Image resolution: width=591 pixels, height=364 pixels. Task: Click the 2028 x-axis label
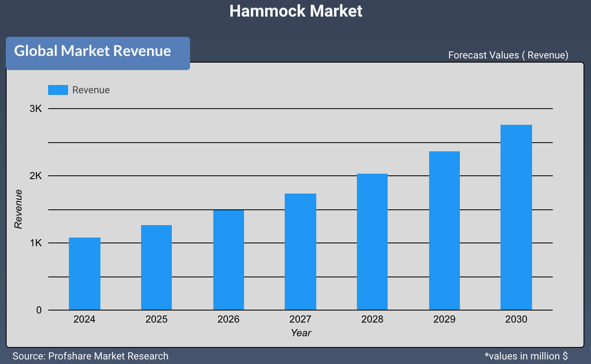372,319
